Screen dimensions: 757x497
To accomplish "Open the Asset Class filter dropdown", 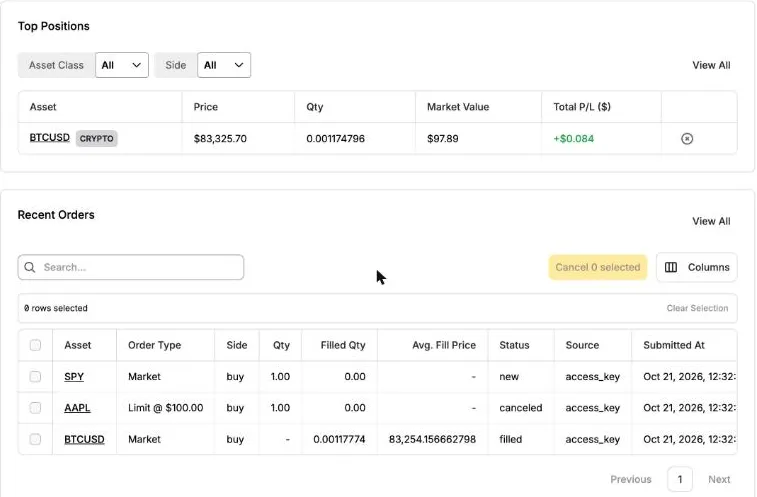I will tap(122, 65).
